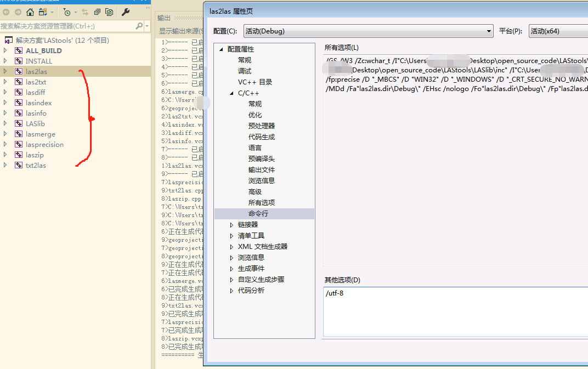588x369 pixels.
Task: Click the 输出 panel tab title
Action: pyautogui.click(x=164, y=18)
